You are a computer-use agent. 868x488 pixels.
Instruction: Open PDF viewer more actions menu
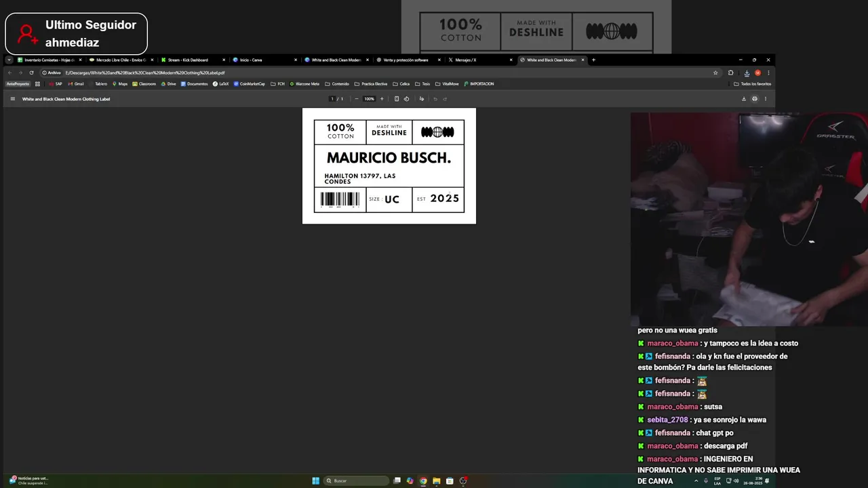tap(766, 99)
